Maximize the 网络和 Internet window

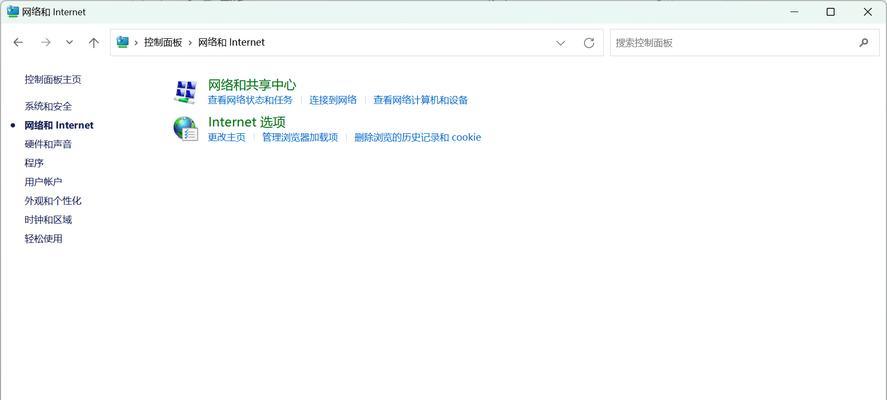click(x=830, y=12)
